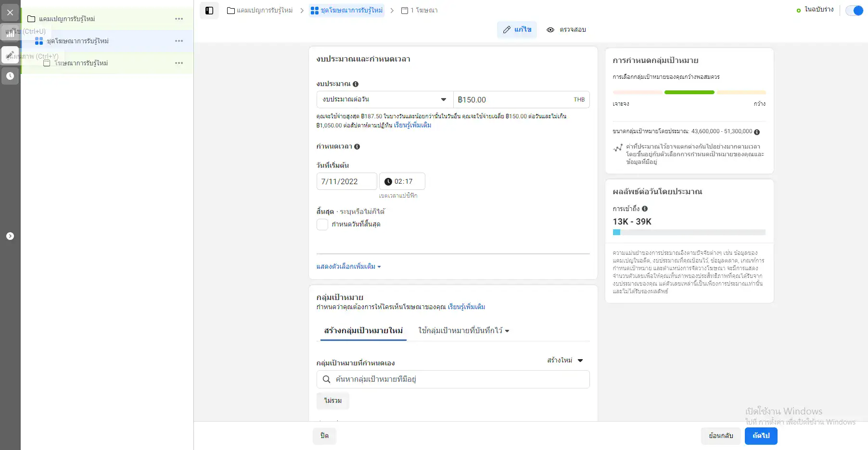Screen dimensions: 868x450
Task: Click the X close icon in left sidebar
Action: pos(10,12)
